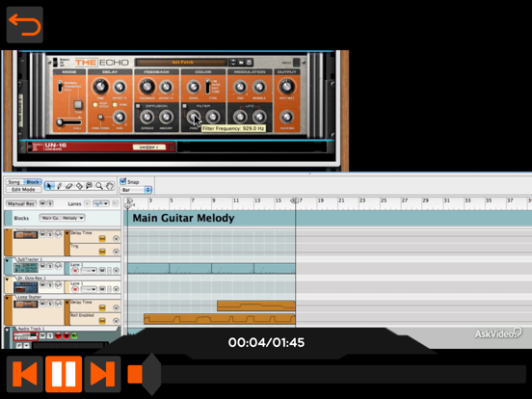Click the loop end marker near bar 17
This screenshot has height=399, width=532.
click(x=294, y=200)
